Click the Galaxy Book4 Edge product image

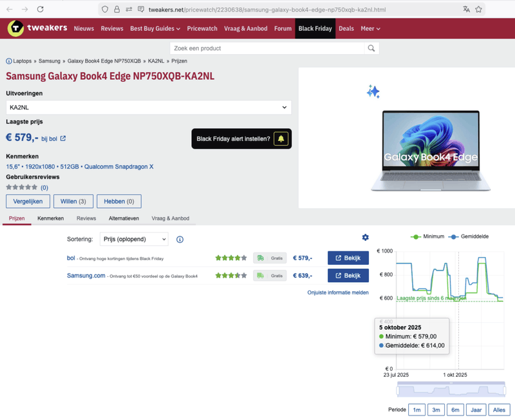pyautogui.click(x=431, y=151)
